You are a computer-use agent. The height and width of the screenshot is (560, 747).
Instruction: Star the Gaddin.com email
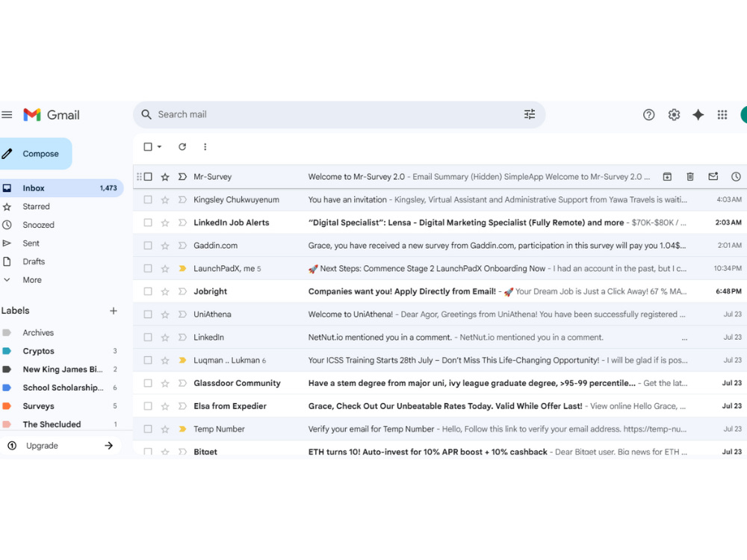click(165, 246)
